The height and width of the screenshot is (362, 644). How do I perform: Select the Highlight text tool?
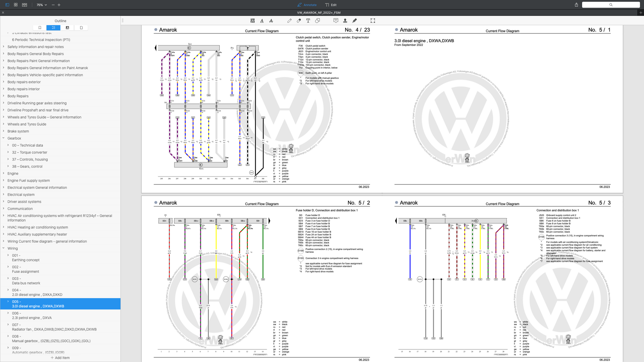tap(253, 21)
